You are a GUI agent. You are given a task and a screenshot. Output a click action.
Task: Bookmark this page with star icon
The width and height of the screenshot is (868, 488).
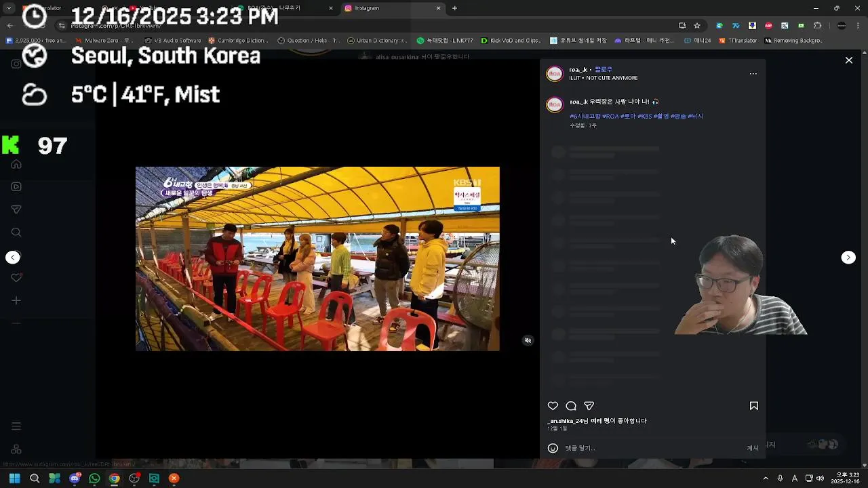696,26
